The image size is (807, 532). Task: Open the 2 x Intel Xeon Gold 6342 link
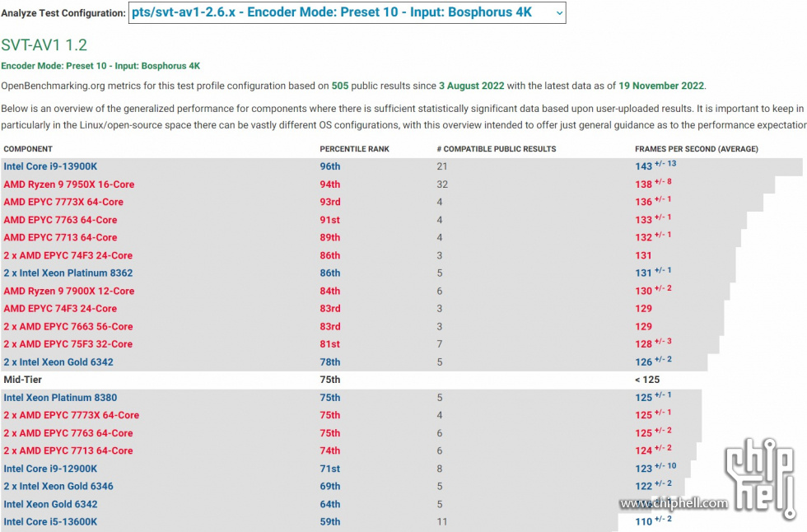click(x=58, y=362)
